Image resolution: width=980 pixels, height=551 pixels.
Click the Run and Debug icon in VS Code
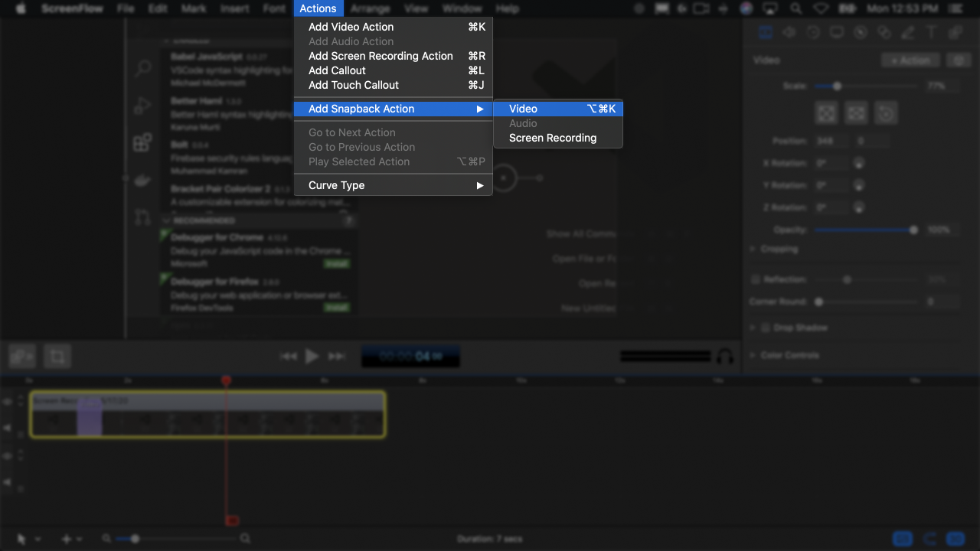click(143, 106)
